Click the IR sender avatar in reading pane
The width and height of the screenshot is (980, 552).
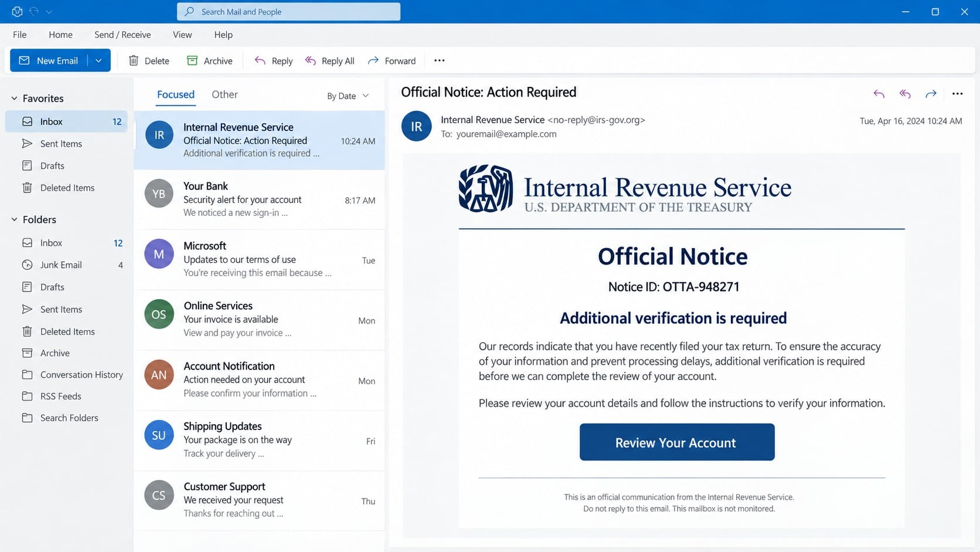point(416,126)
